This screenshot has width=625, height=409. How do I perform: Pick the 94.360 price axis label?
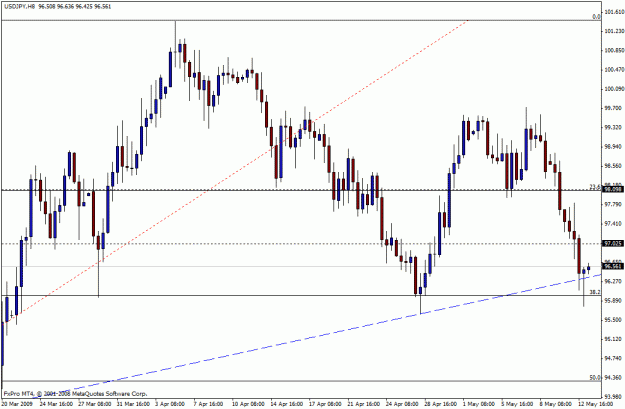point(614,378)
